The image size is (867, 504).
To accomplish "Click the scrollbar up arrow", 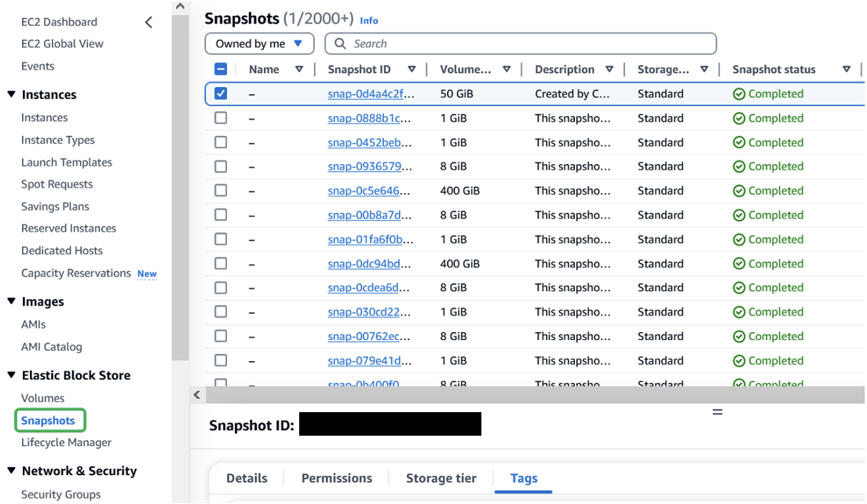I will (180, 6).
